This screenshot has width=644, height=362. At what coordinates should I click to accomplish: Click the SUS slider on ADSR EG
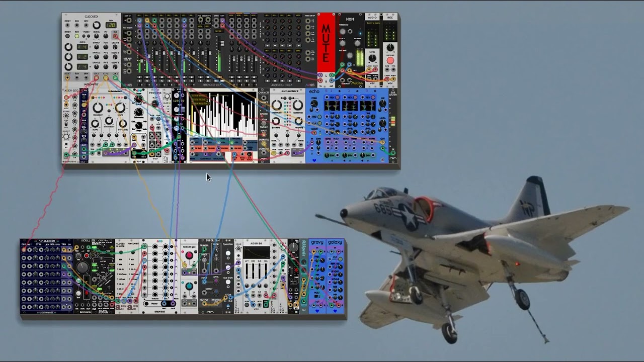pyautogui.click(x=260, y=271)
